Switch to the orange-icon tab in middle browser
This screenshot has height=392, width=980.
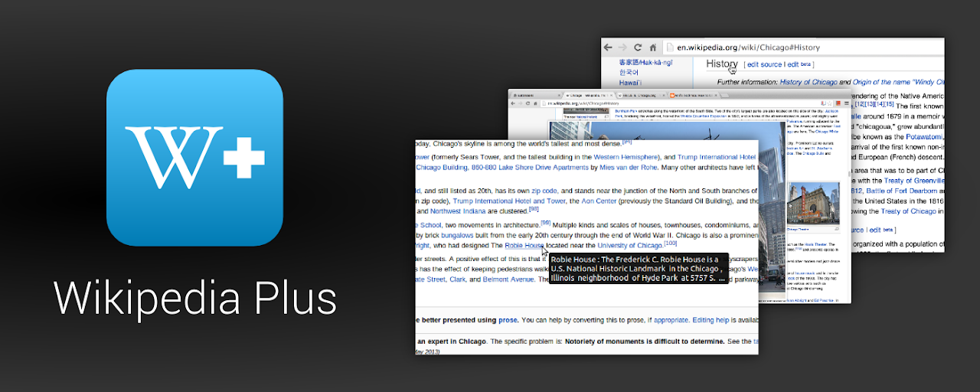693,94
